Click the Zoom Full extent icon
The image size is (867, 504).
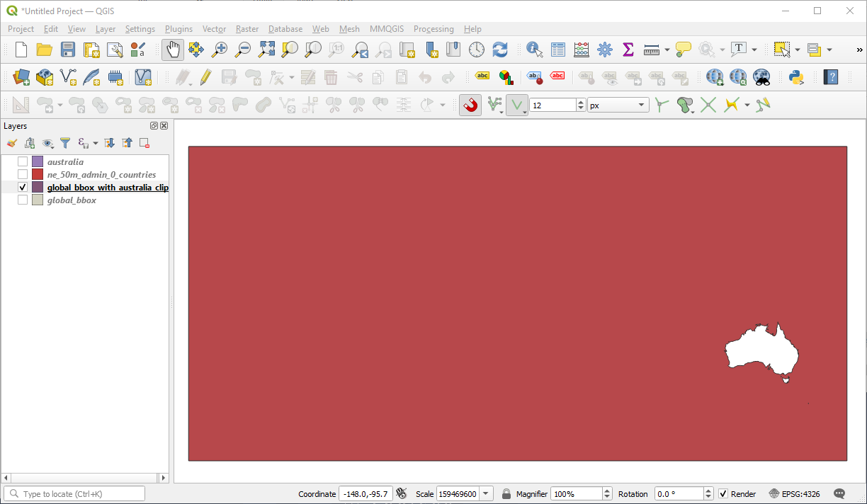266,50
